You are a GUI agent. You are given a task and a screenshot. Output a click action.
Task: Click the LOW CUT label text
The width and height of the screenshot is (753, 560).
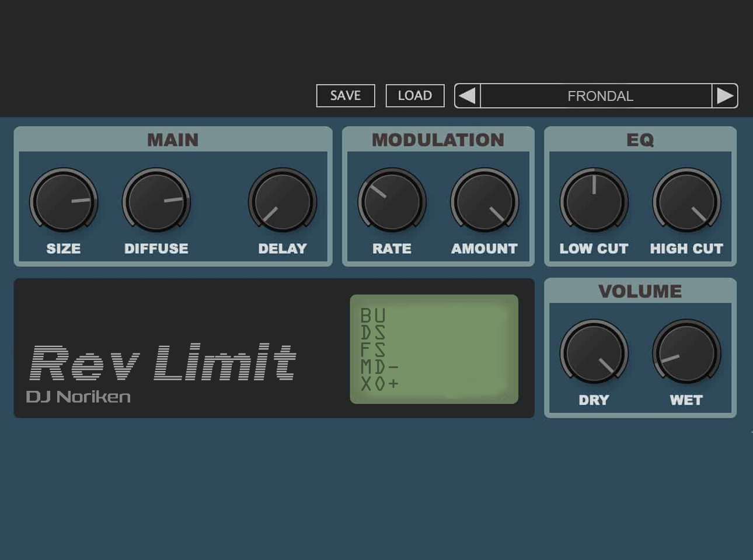[594, 249]
